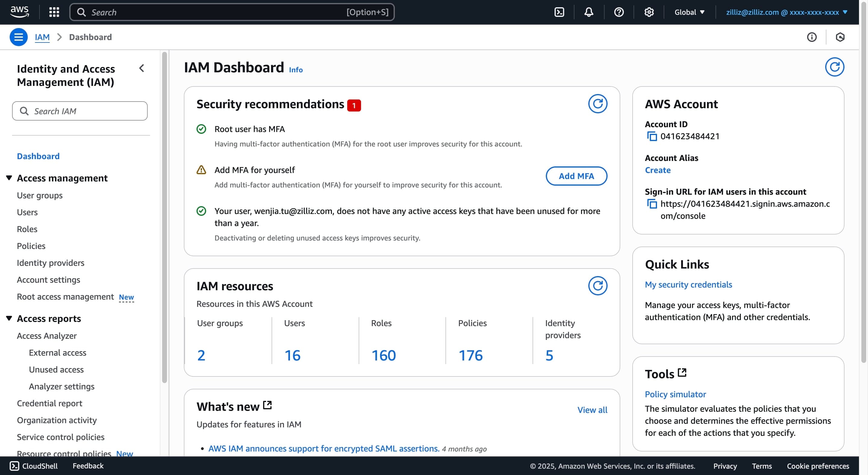Collapse the Access management section
Screen dimensions: 868x475
[x=9, y=178]
